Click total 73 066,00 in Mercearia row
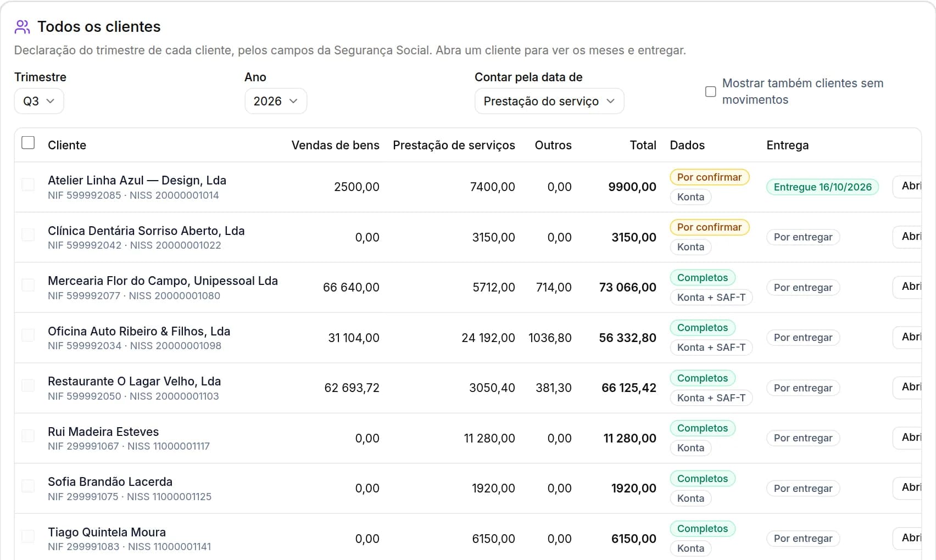Viewport: 936px width, 560px height. [627, 288]
